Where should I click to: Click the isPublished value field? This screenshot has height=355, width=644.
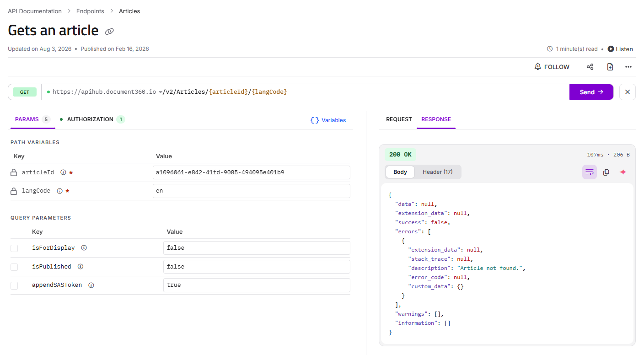click(257, 267)
